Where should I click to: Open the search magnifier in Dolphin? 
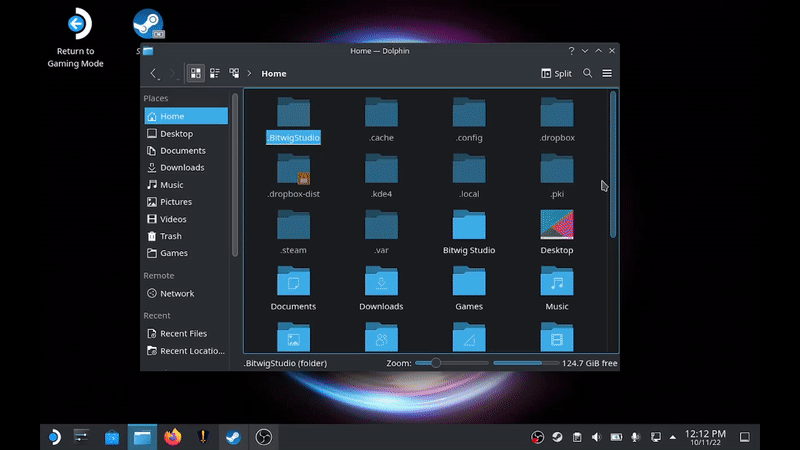pyautogui.click(x=588, y=73)
